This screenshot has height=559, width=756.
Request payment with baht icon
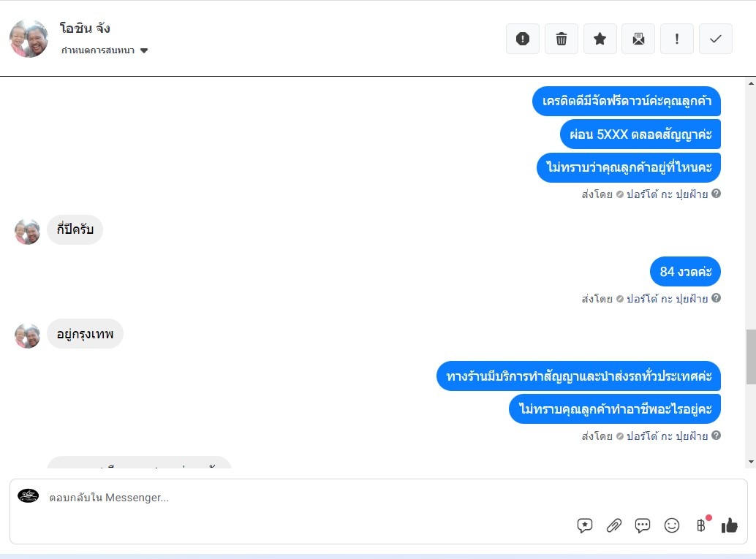click(701, 525)
